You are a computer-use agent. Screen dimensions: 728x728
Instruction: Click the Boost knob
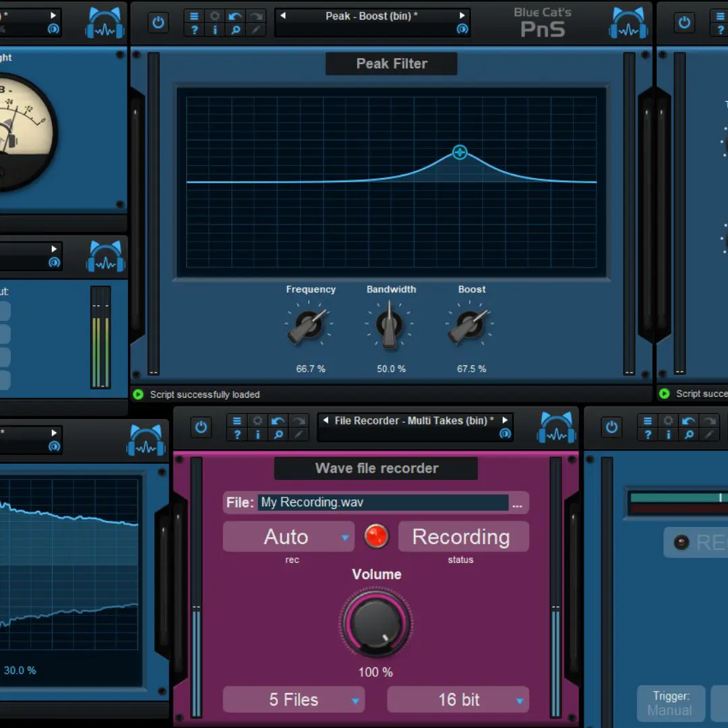(x=469, y=324)
